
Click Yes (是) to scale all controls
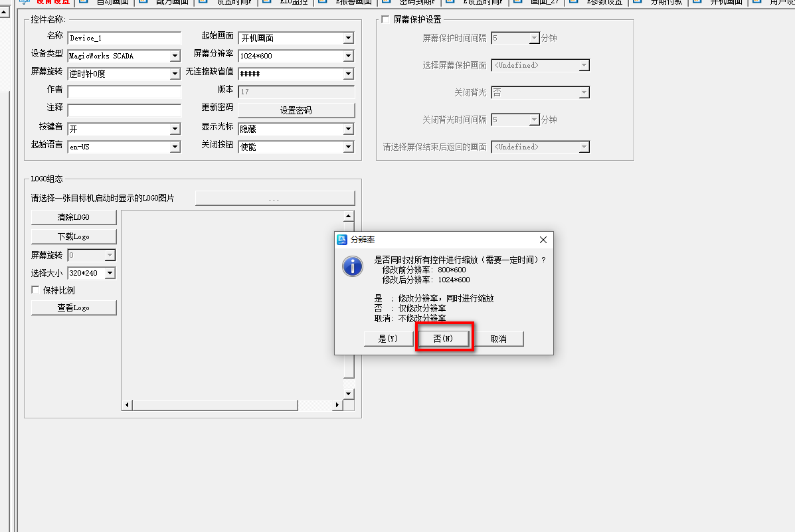(389, 338)
